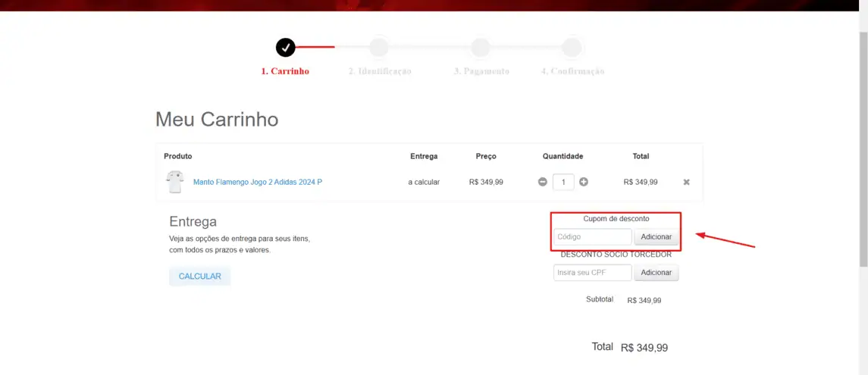
Task: Remove the Manto Flamengo item with X
Action: click(686, 182)
